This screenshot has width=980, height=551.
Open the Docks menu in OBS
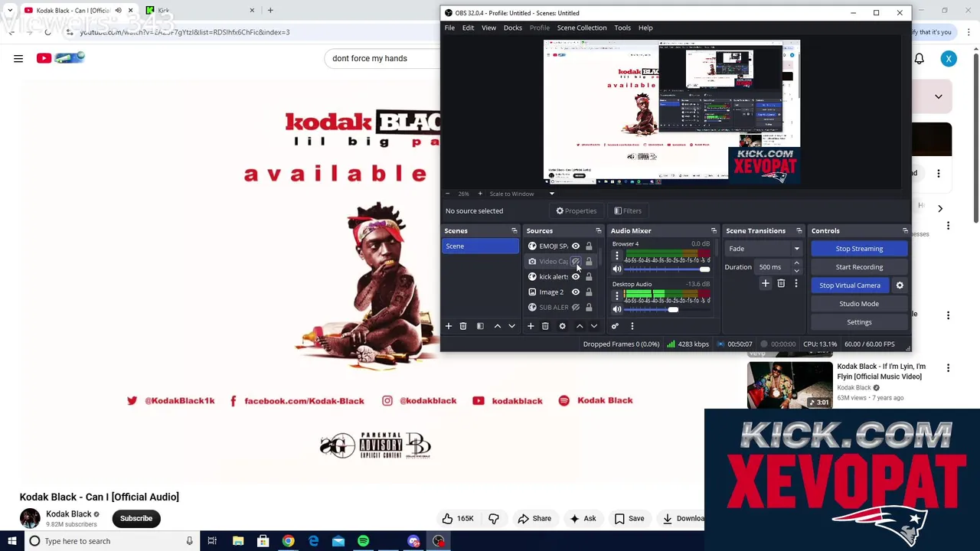tap(513, 28)
